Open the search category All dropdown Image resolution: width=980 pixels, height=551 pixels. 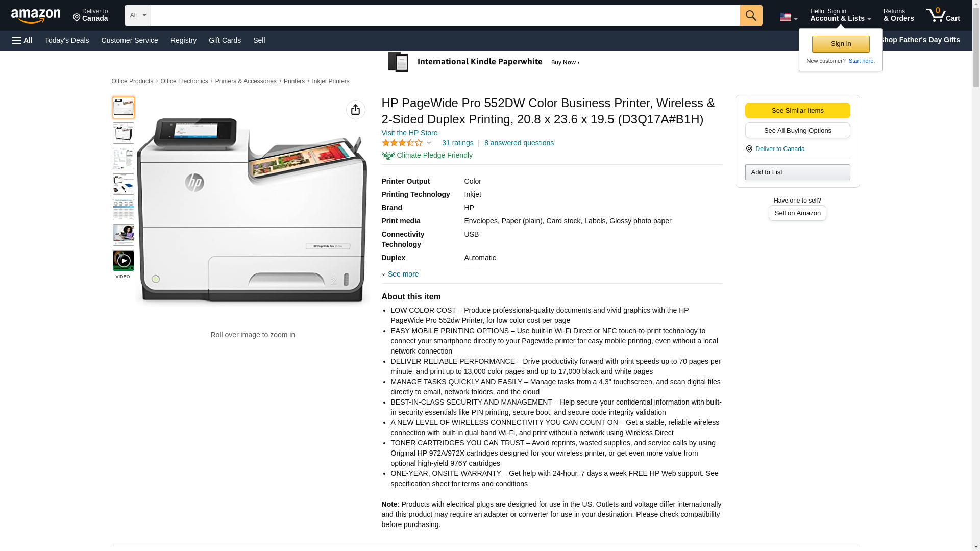(137, 15)
